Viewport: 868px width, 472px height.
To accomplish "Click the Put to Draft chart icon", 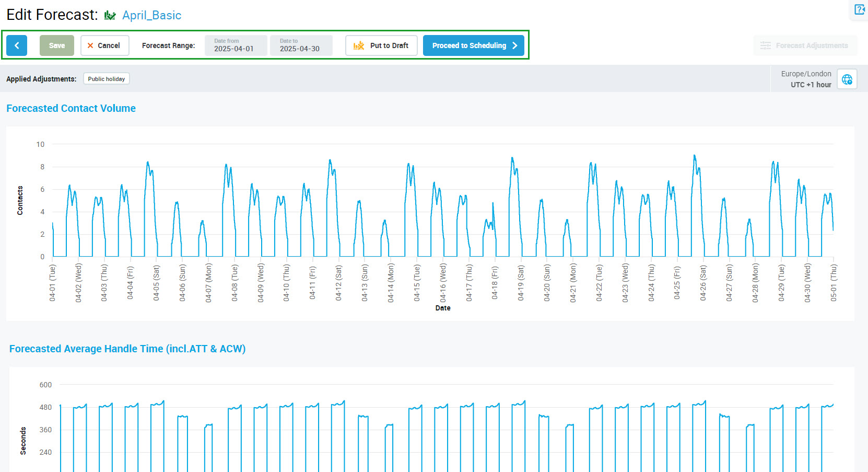I will pos(359,45).
